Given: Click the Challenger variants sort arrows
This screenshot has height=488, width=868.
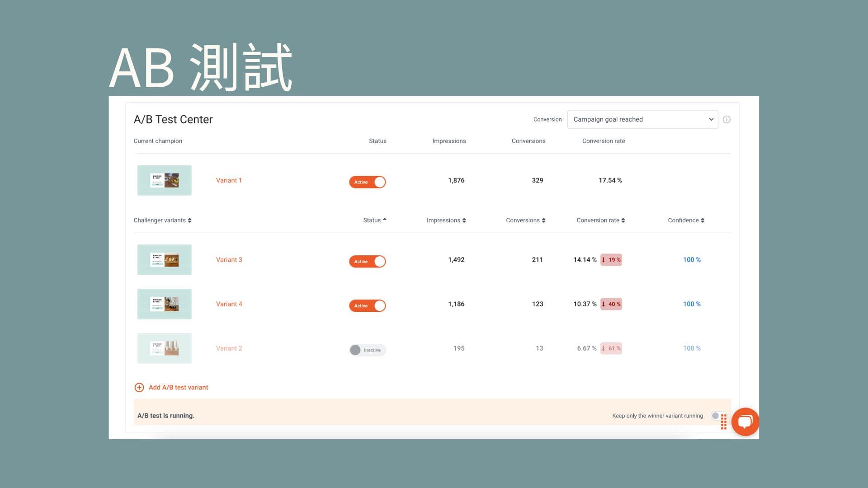Looking at the screenshot, I should click(x=190, y=220).
